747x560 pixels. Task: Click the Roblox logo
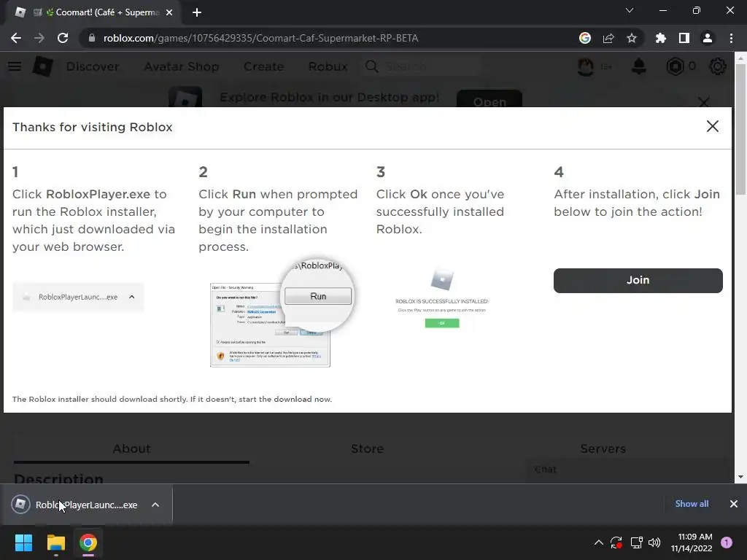pos(42,66)
